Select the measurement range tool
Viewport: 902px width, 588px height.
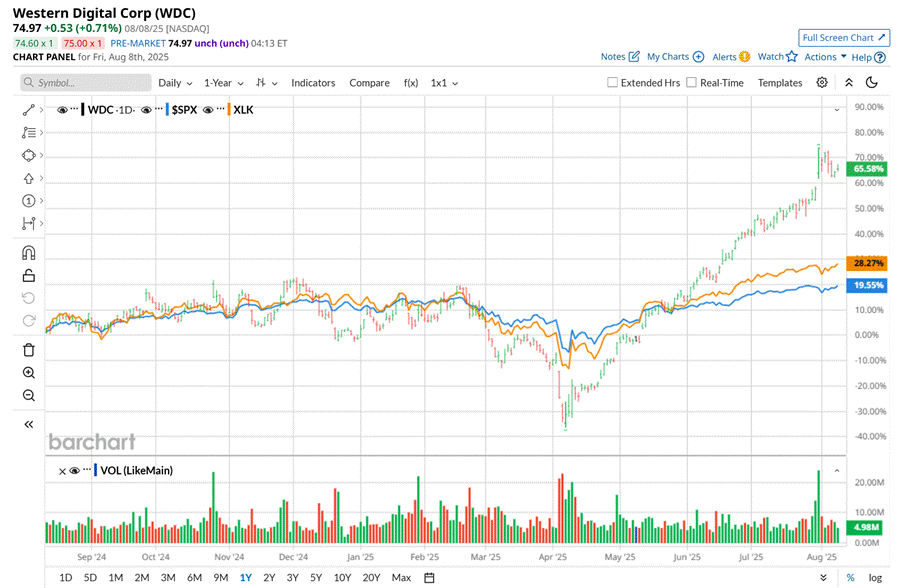(x=29, y=223)
